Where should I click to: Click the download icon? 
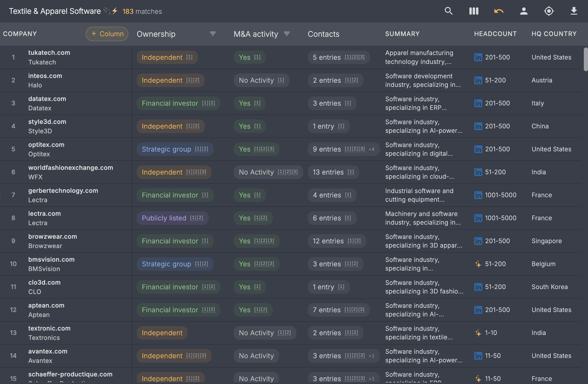pos(574,11)
